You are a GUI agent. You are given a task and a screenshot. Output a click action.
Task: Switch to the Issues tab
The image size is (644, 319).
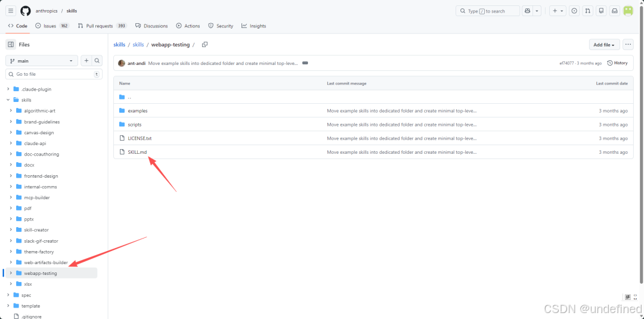52,26
